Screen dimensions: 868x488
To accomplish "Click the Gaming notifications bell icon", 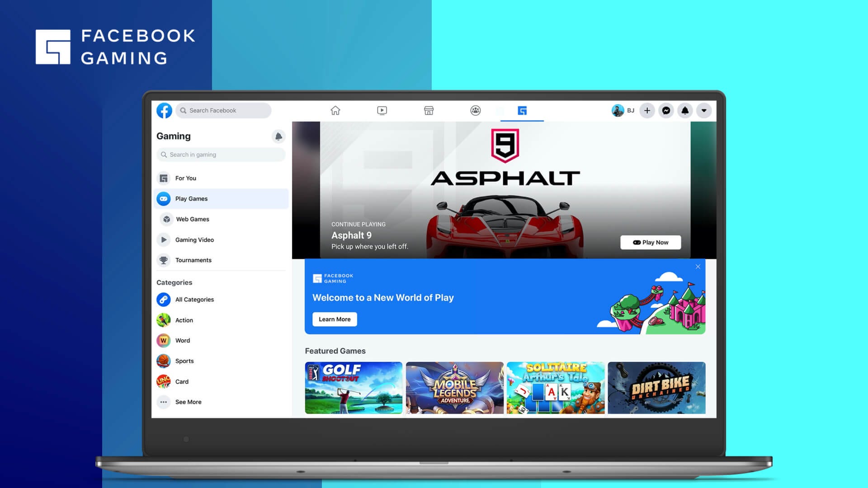I will pyautogui.click(x=278, y=136).
